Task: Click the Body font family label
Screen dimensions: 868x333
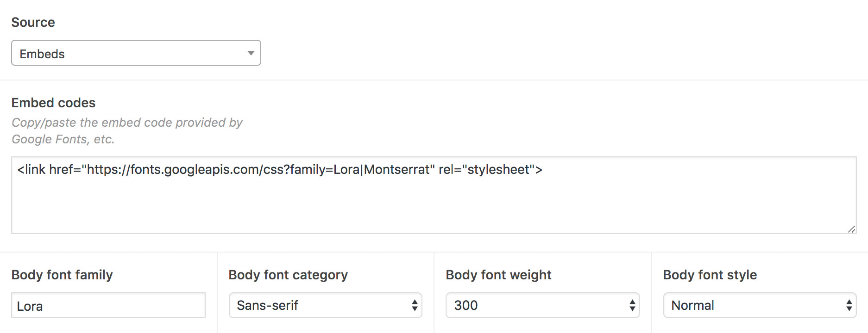Action: coord(62,275)
